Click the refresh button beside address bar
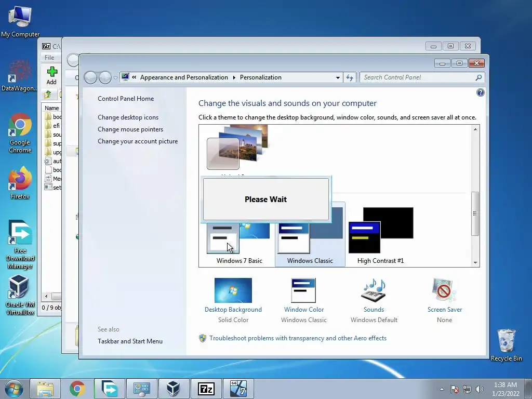The width and height of the screenshot is (532, 399). click(x=350, y=77)
